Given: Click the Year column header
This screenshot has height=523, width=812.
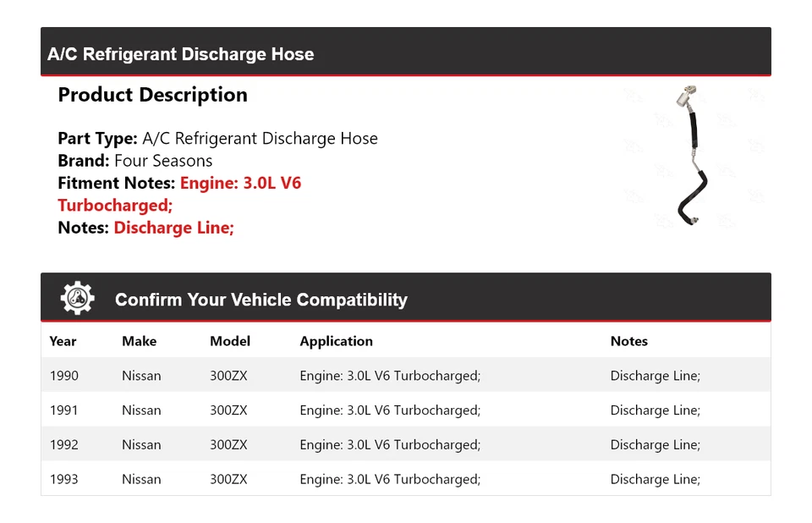Looking at the screenshot, I should pos(63,341).
